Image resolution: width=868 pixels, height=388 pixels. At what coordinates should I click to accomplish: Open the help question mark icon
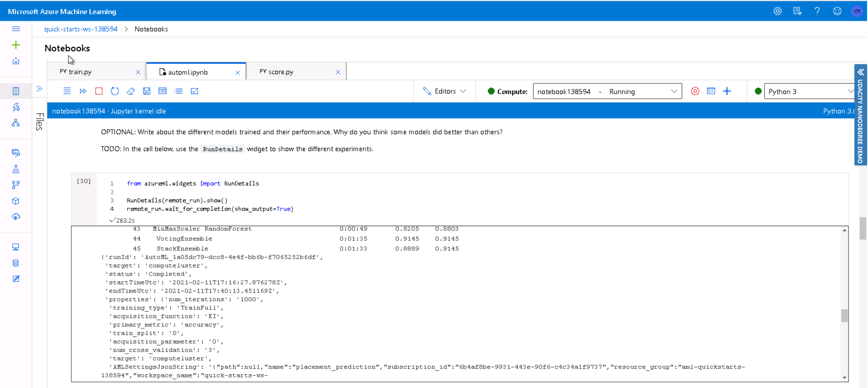[x=817, y=11]
